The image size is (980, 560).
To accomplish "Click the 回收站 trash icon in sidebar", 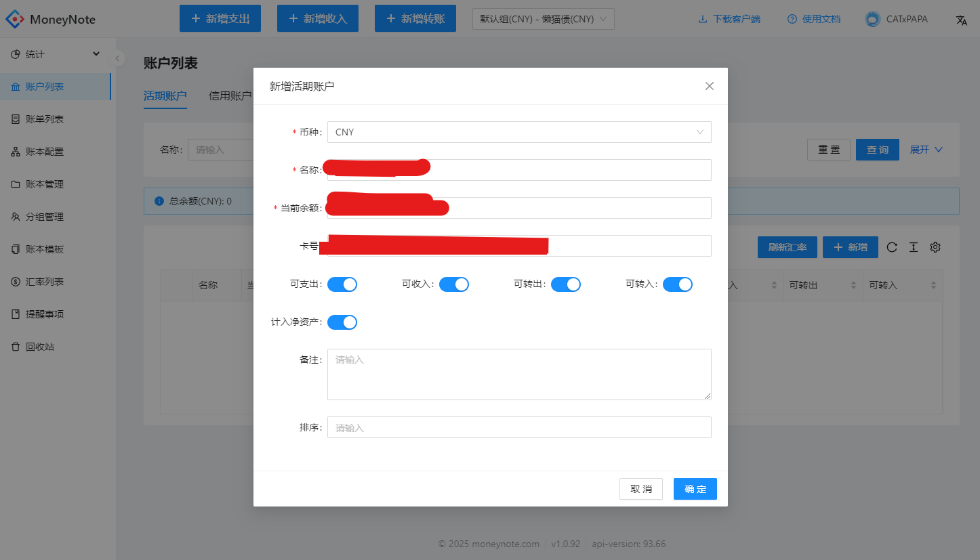I will click(x=16, y=347).
